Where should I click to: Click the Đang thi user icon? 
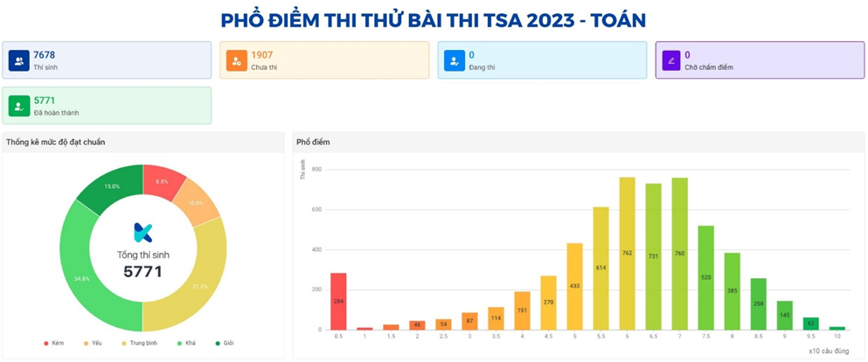click(x=455, y=60)
